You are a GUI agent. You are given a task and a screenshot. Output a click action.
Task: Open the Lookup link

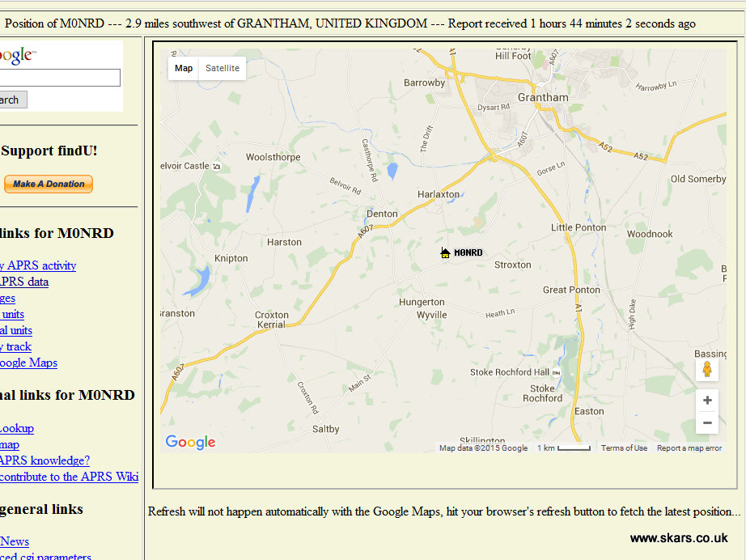point(17,428)
